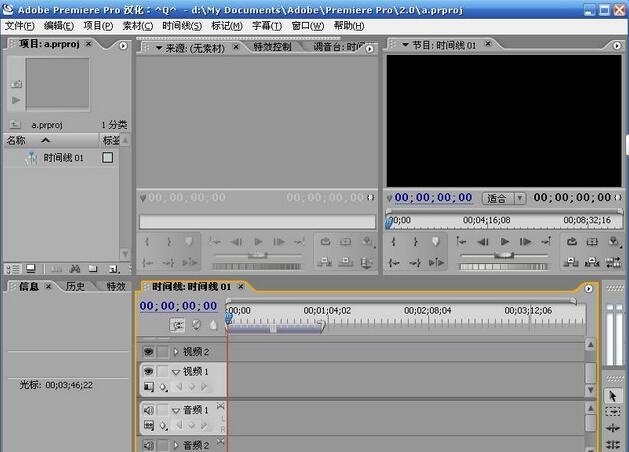
Task: Click the program monitor shuttle slider
Action: (x=504, y=255)
